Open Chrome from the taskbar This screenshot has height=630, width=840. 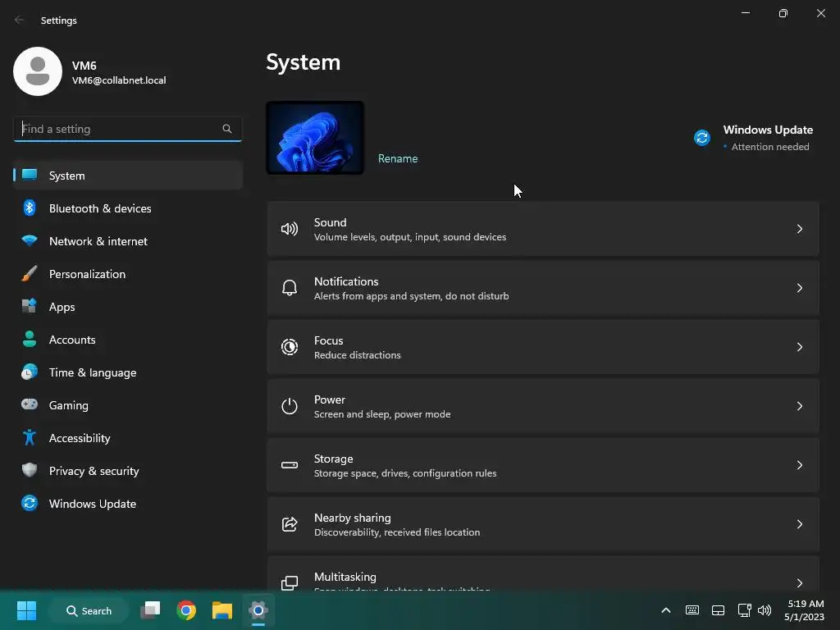(x=186, y=610)
